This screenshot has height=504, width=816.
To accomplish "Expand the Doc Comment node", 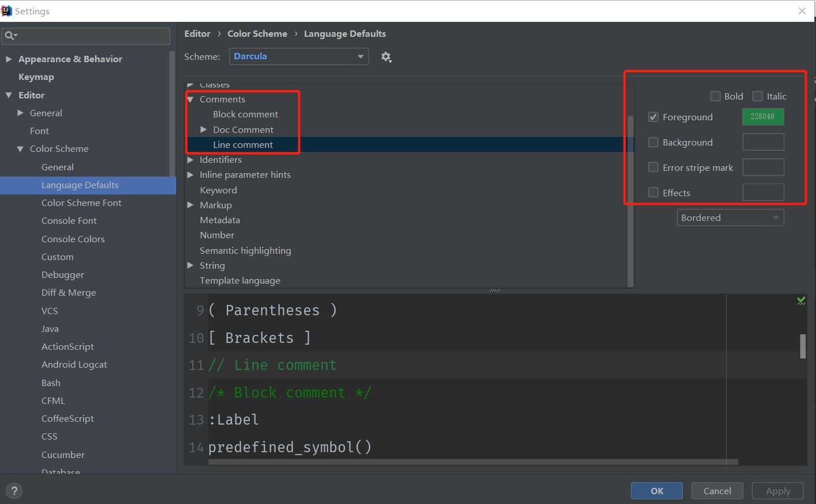I will pyautogui.click(x=203, y=129).
